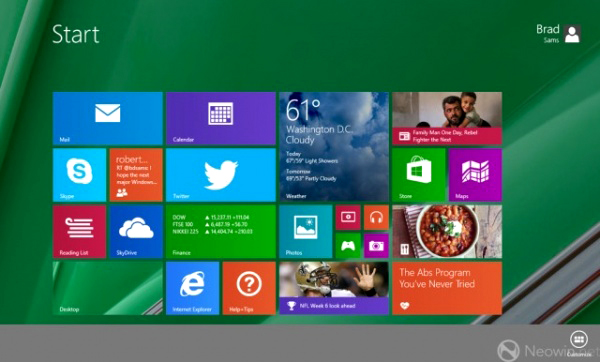Open the Camera small tile

pyautogui.click(x=377, y=246)
